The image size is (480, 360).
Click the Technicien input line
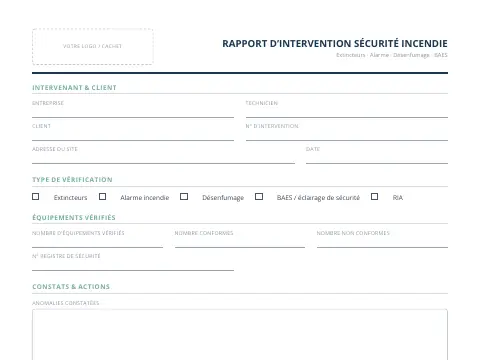coord(347,112)
